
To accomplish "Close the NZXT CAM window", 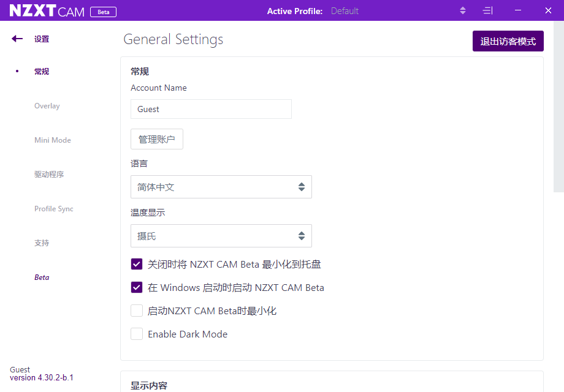I will [x=548, y=10].
